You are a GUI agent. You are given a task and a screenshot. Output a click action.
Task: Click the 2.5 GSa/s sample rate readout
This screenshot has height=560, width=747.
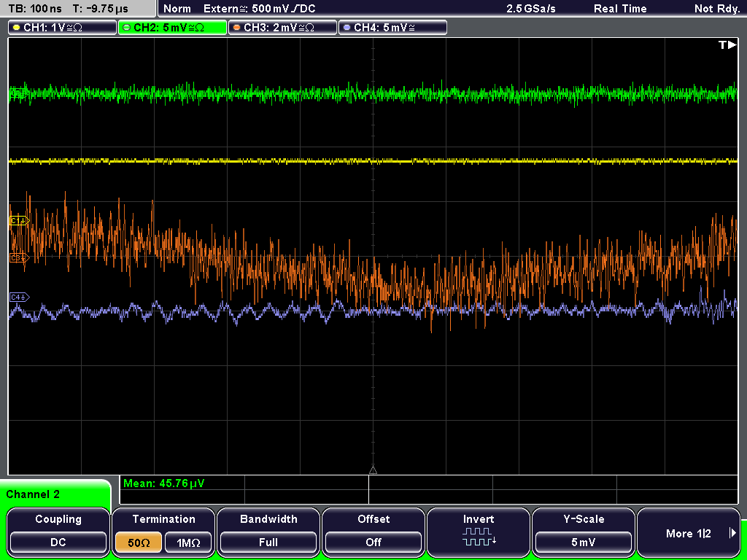(x=531, y=9)
